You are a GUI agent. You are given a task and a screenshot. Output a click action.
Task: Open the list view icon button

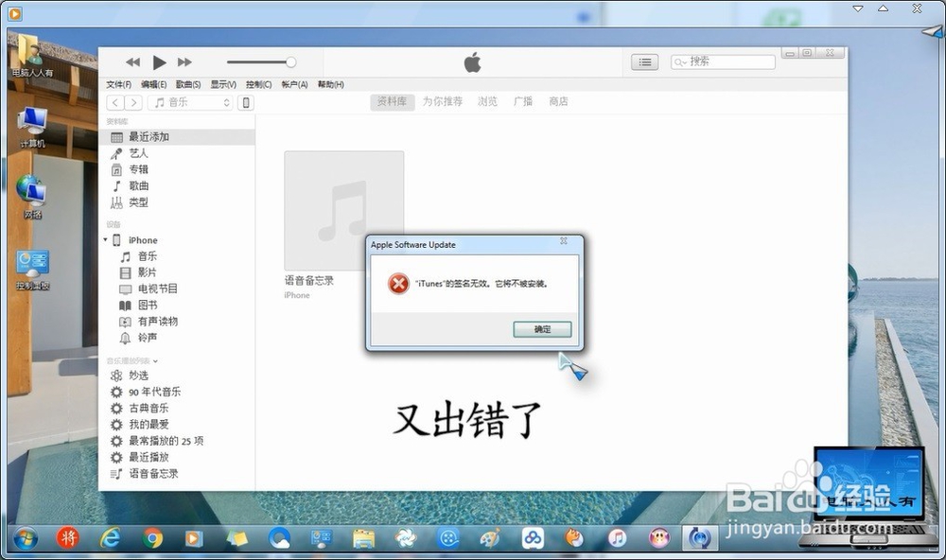pyautogui.click(x=644, y=62)
